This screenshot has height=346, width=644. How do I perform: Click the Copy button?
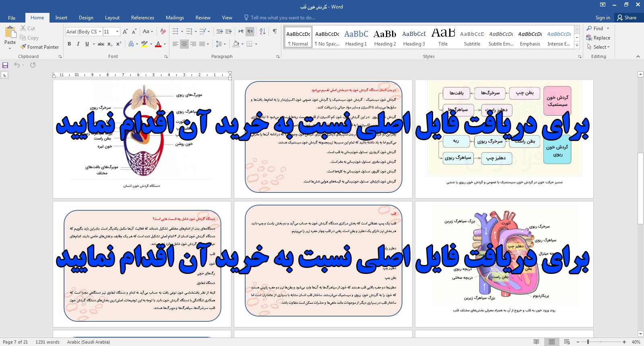pos(29,38)
